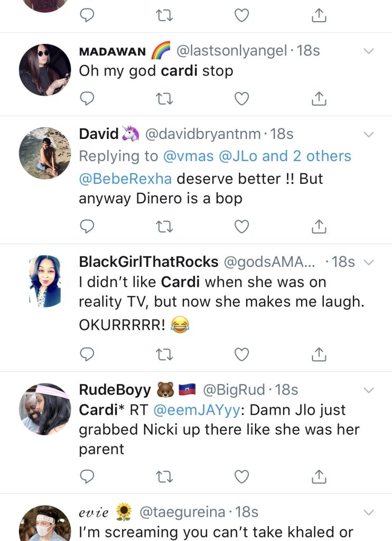Retweet MADAWAN's 'cardi stop' tweet
The image size is (392, 541).
coord(164,99)
